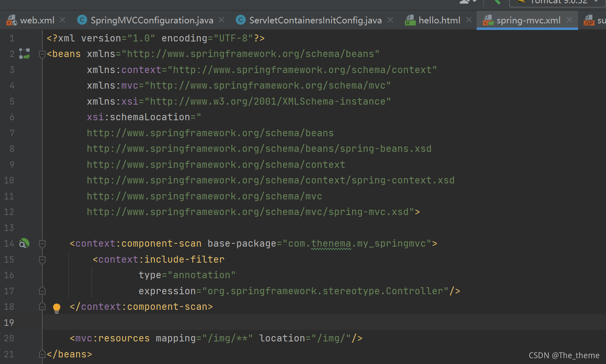Click the spring-beans.xsd URL on line 8

coord(259,149)
